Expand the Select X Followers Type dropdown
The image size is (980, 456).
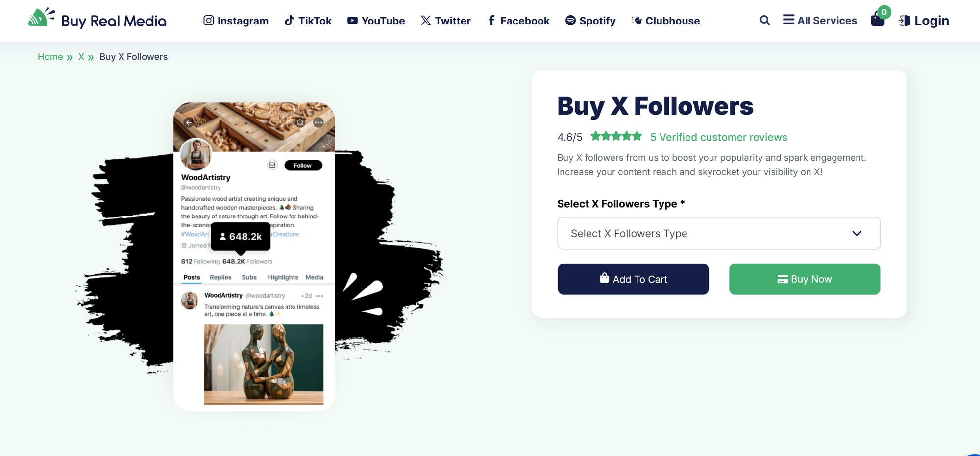tap(718, 233)
